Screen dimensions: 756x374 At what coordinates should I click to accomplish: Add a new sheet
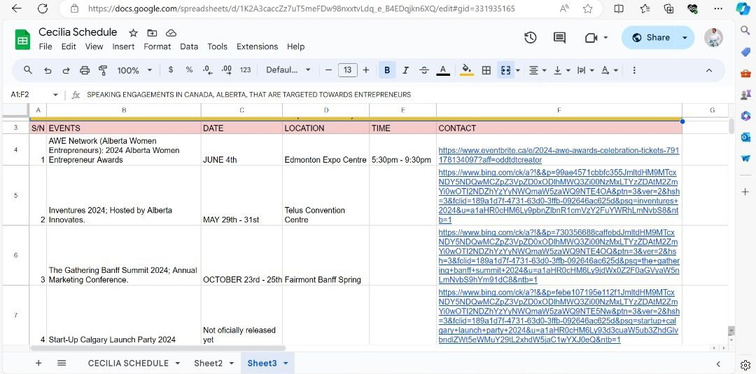tap(39, 363)
